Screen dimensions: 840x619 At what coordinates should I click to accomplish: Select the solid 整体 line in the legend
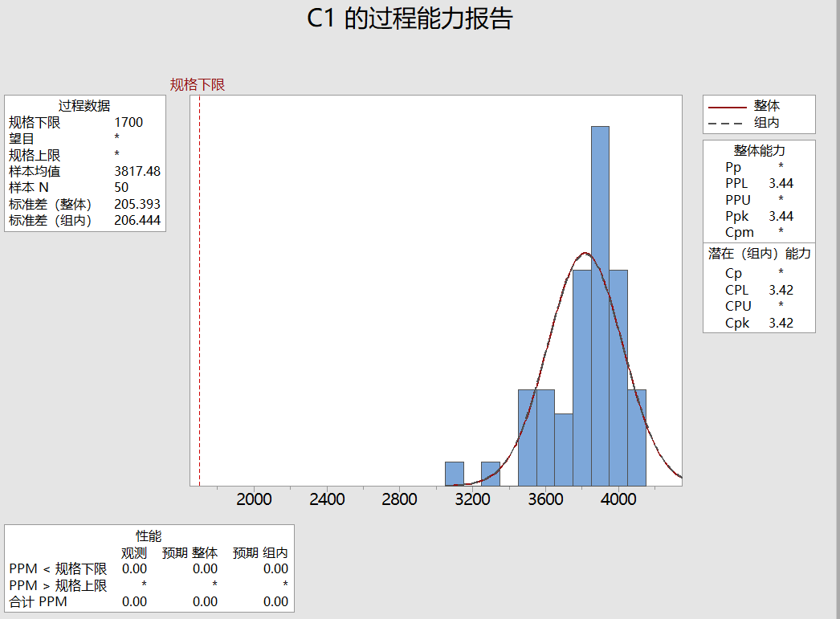pos(725,105)
